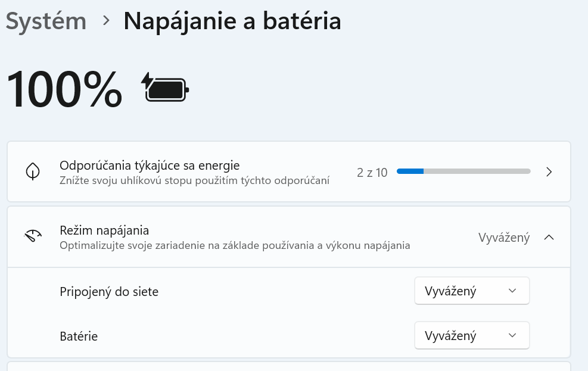Click the battery charging icon
The height and width of the screenshot is (371, 588).
165,89
